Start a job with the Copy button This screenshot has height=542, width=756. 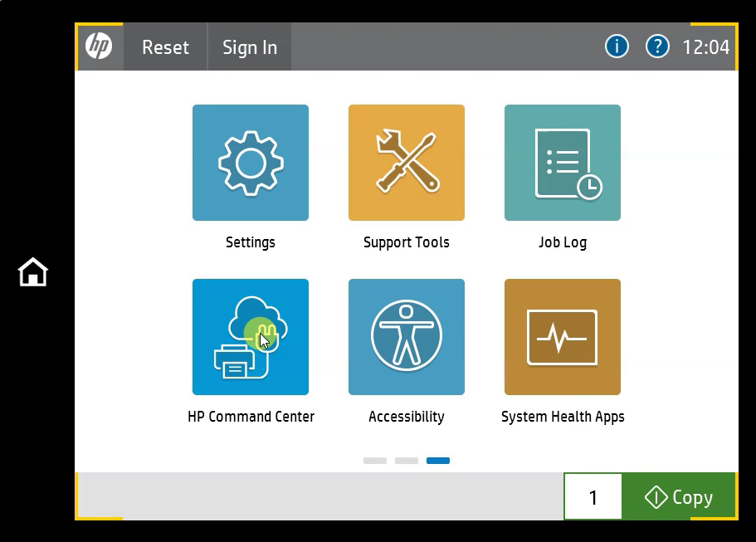(x=680, y=496)
